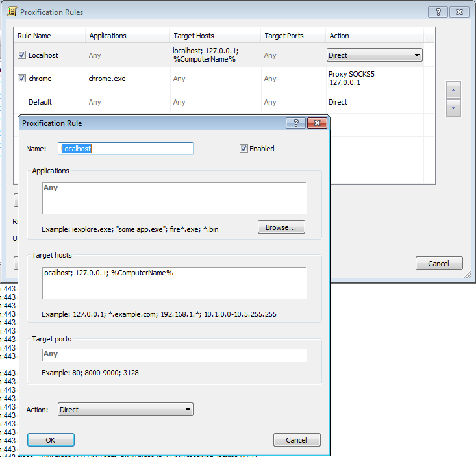The height and width of the screenshot is (457, 476).
Task: Click the move rule up arrow button
Action: tap(453, 90)
